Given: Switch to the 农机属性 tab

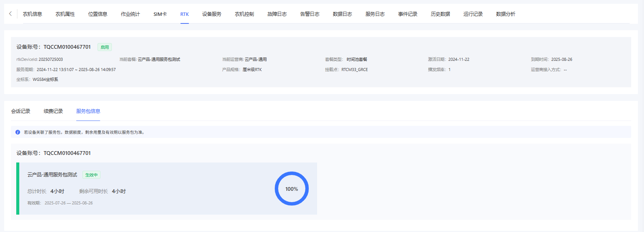Looking at the screenshot, I should [x=65, y=14].
